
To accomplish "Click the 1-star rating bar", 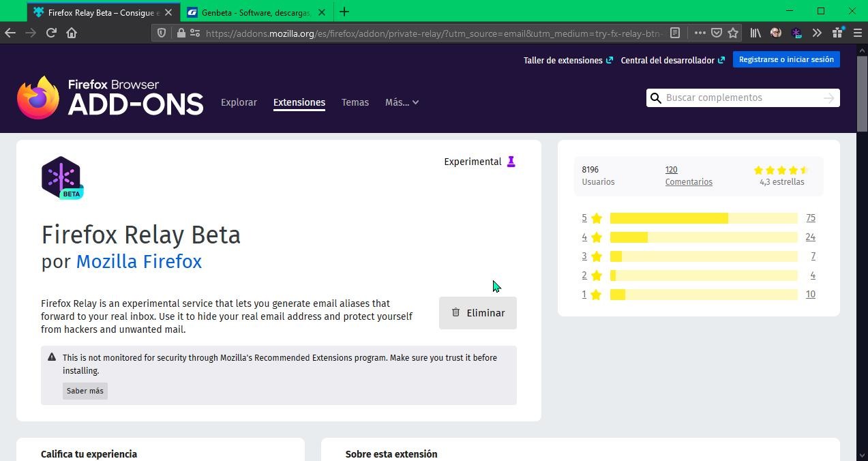I will (x=704, y=295).
